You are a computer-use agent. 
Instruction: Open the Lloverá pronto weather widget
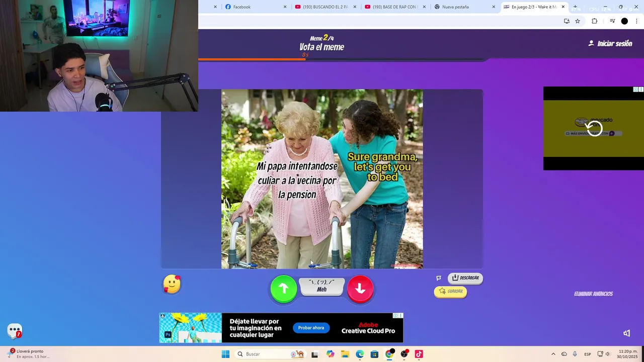click(x=28, y=354)
